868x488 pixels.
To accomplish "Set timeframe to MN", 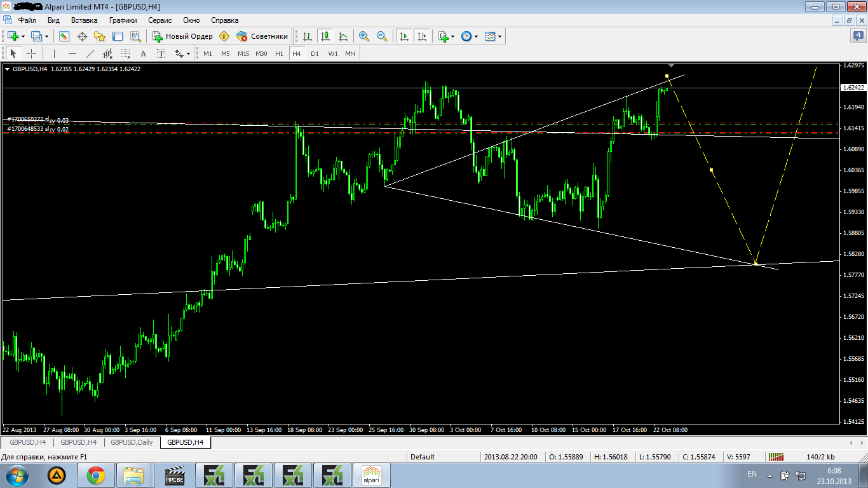I will (x=350, y=53).
